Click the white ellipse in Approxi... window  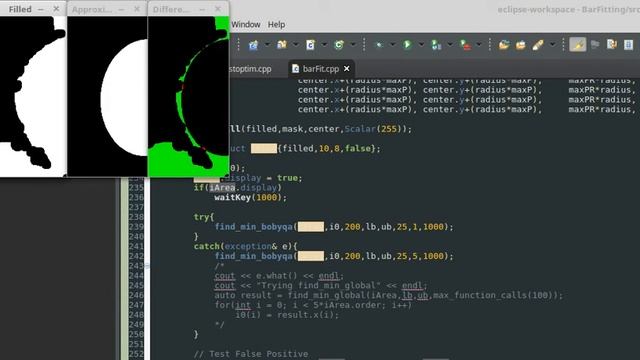pos(124,97)
